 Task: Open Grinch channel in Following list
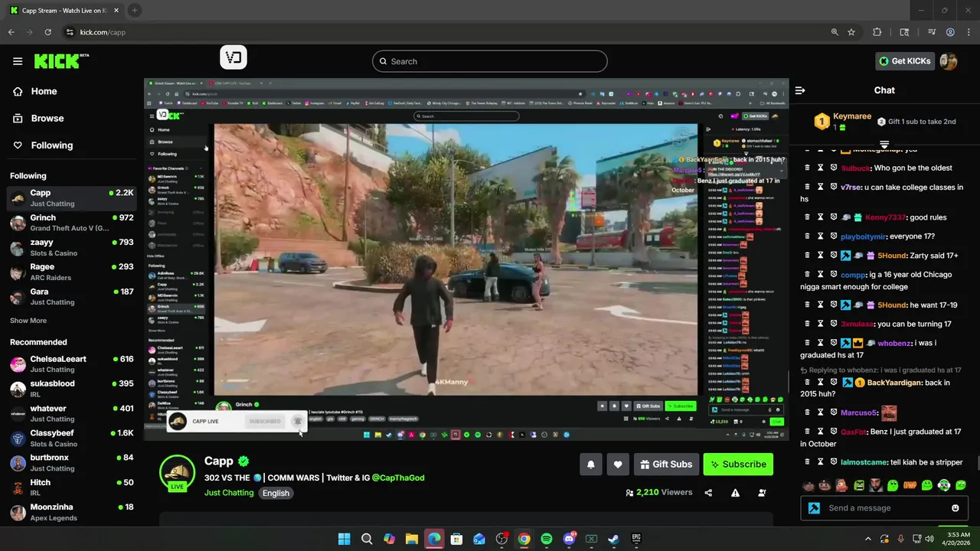[73, 223]
